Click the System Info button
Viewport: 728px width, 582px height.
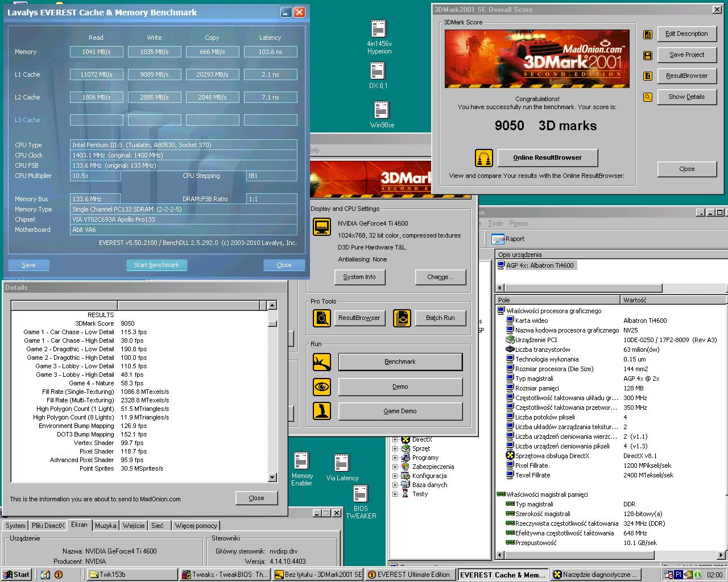359,277
